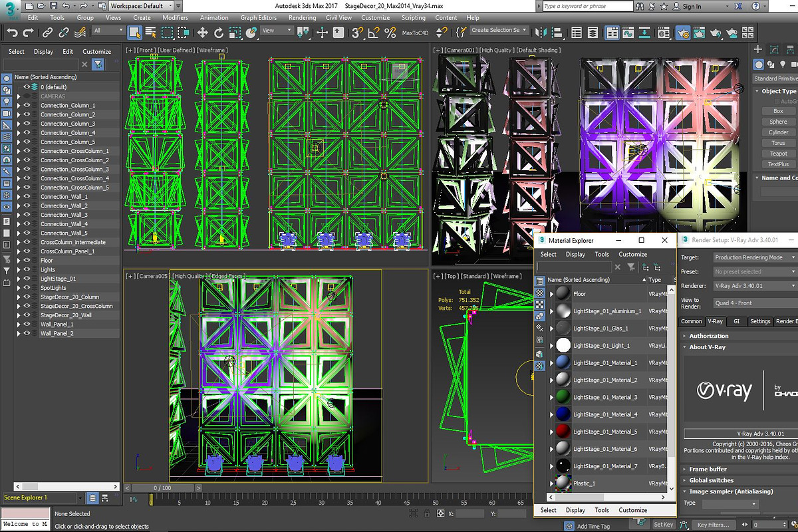Expand the Connection_Column_2 tree node
The image size is (798, 532).
[x=19, y=114]
